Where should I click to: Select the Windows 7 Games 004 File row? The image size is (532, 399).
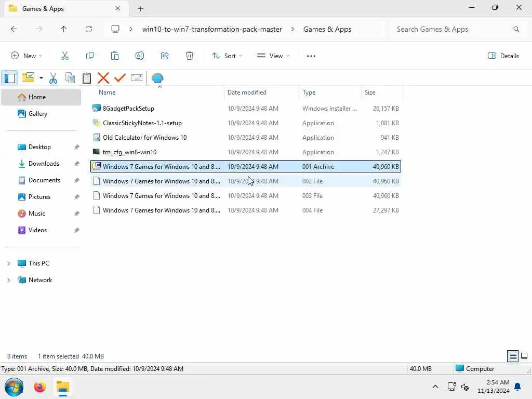click(x=246, y=210)
